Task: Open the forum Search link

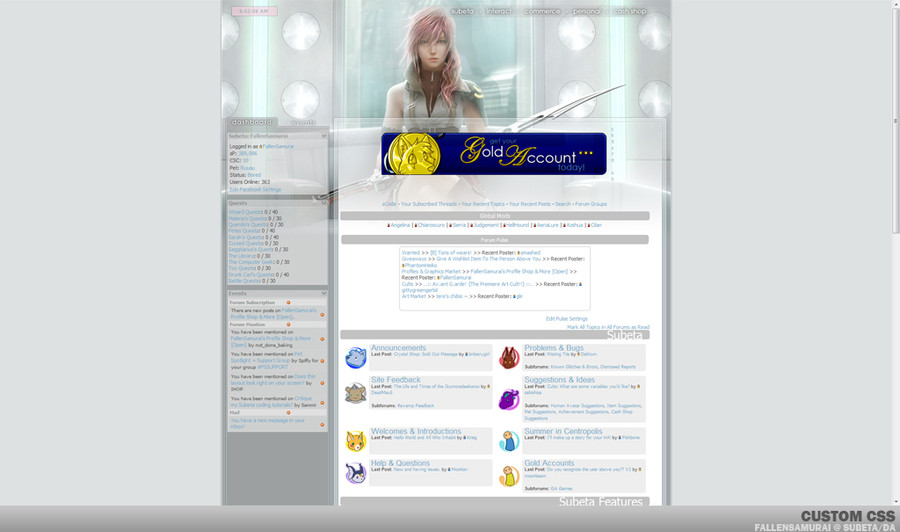Action: click(x=562, y=204)
